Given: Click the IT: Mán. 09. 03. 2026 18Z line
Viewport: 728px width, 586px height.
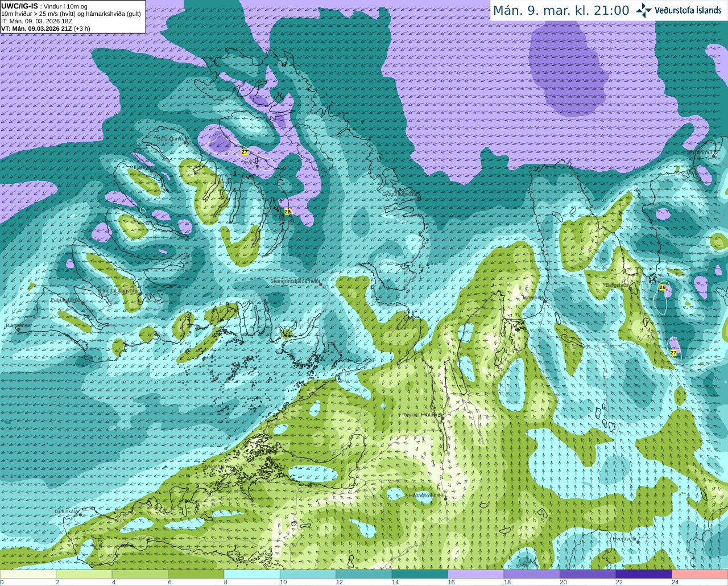Looking at the screenshot, I should pos(36,21).
